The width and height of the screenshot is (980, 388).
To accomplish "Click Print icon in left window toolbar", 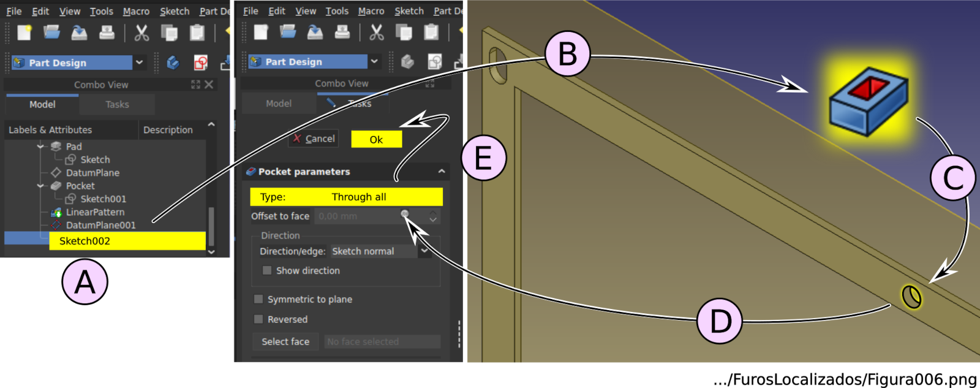I will (x=107, y=32).
